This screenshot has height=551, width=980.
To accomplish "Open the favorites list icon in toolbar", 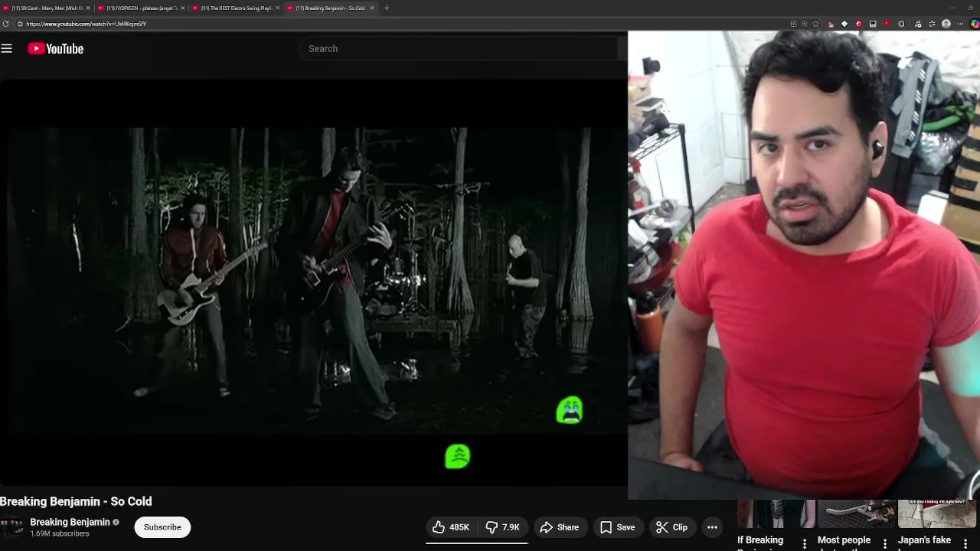I will coord(932,24).
